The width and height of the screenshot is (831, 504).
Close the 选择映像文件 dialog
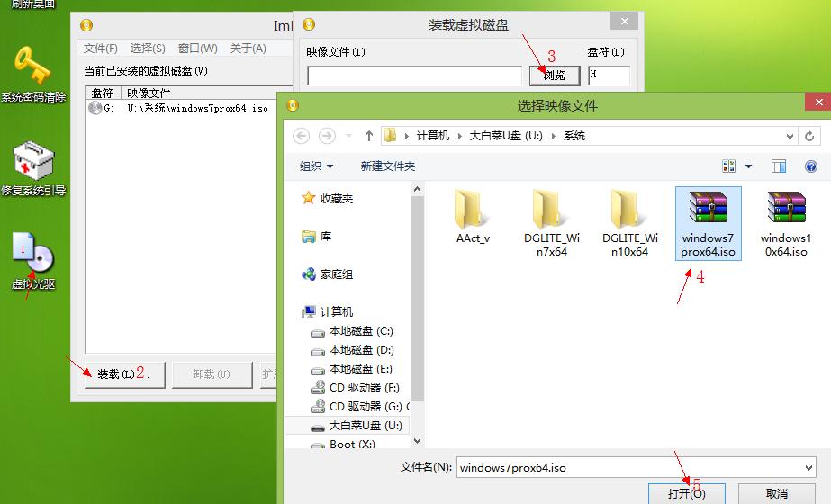[x=818, y=103]
